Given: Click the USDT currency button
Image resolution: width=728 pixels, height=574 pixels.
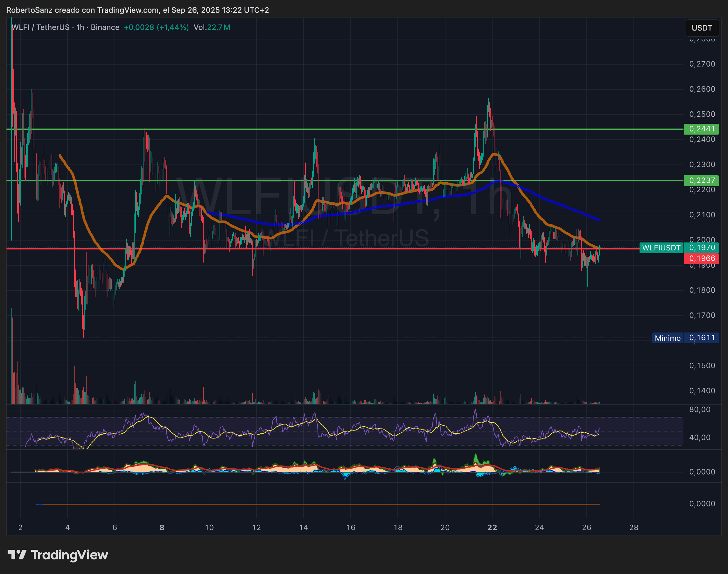Looking at the screenshot, I should [x=702, y=28].
